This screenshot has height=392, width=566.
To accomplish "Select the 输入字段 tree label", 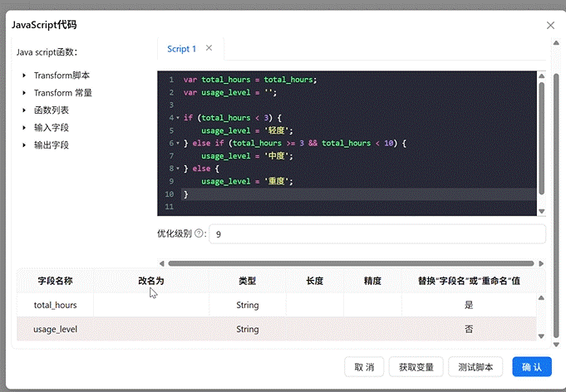I will click(x=52, y=128).
